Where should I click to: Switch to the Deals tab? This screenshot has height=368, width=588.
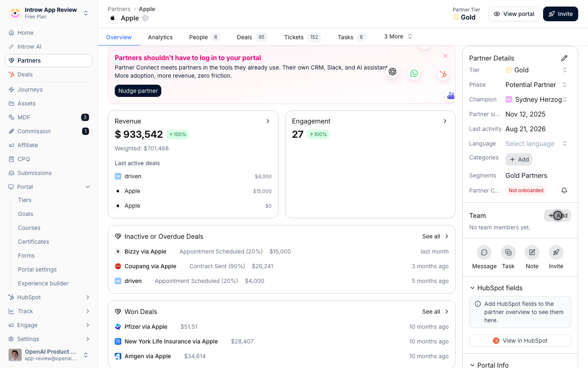(252, 37)
